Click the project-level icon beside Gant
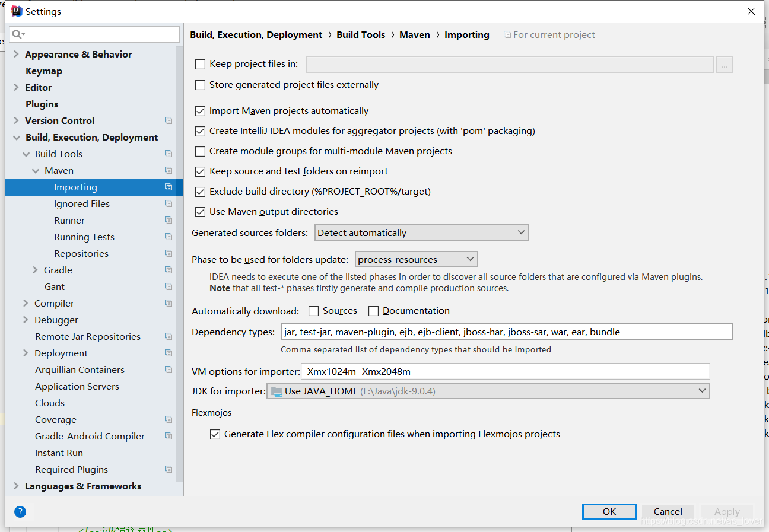 pos(169,286)
